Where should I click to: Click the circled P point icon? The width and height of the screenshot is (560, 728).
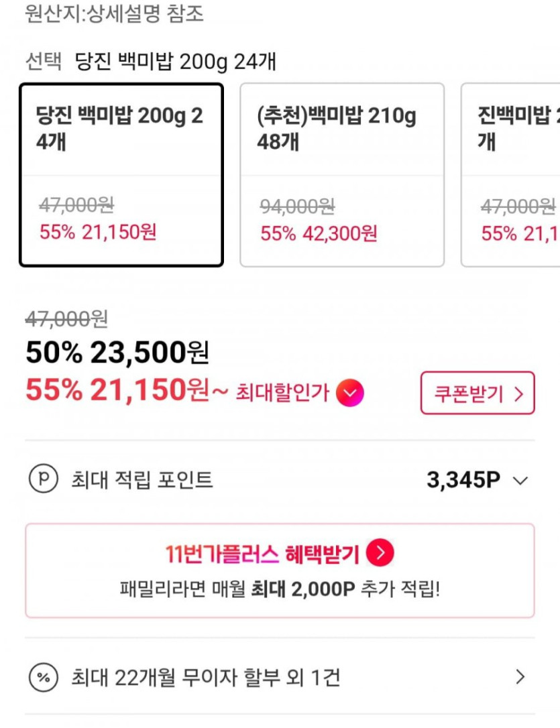coord(44,480)
